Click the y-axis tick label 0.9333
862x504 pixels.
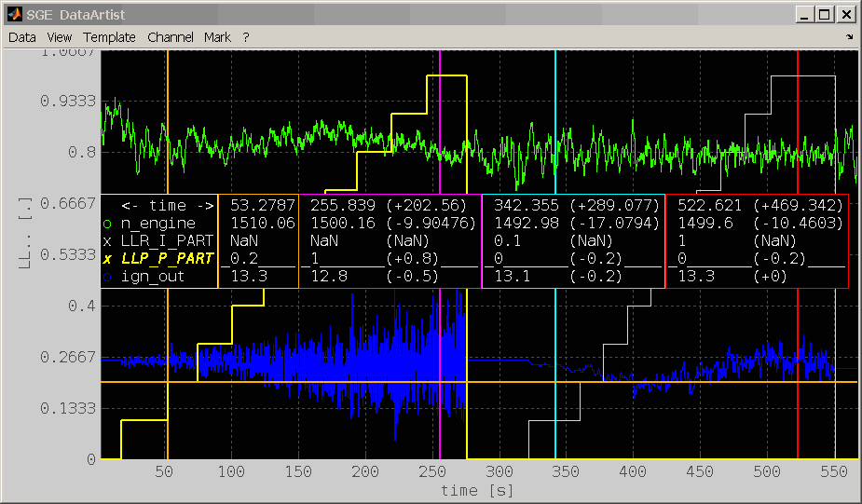coord(68,102)
